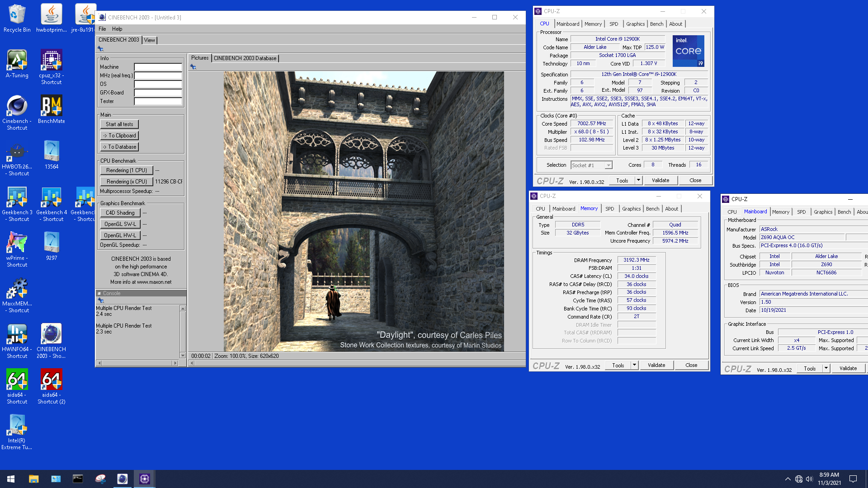The image size is (868, 488).
Task: Click the console scrollbar down arrow
Action: click(183, 356)
